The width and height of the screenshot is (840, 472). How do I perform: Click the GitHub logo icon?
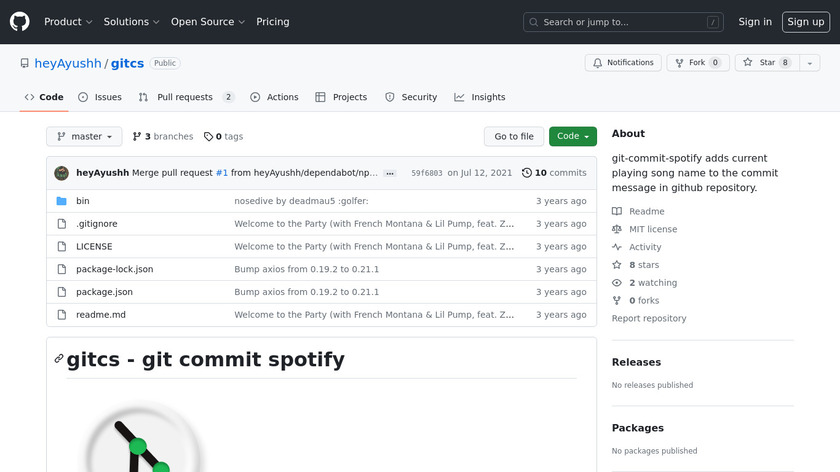[20, 22]
